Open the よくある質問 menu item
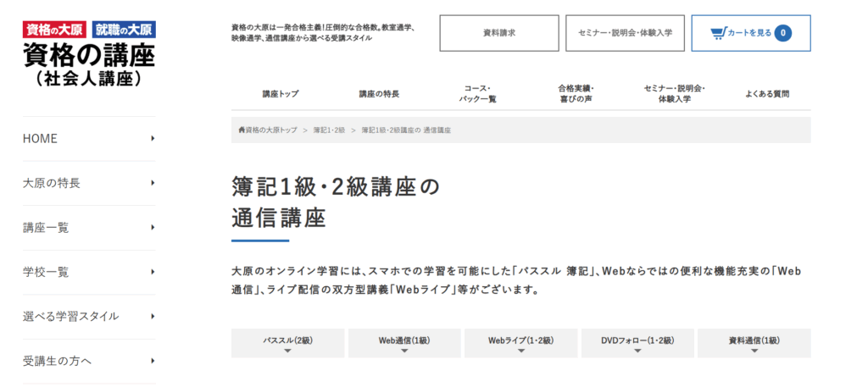 coord(767,94)
